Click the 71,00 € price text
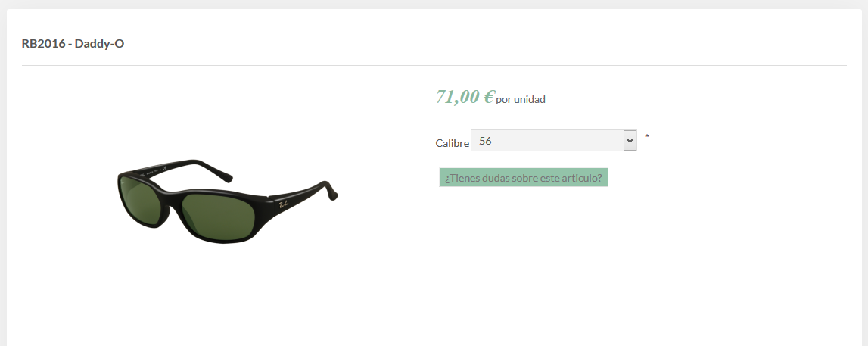The width and height of the screenshot is (868, 346). [465, 96]
